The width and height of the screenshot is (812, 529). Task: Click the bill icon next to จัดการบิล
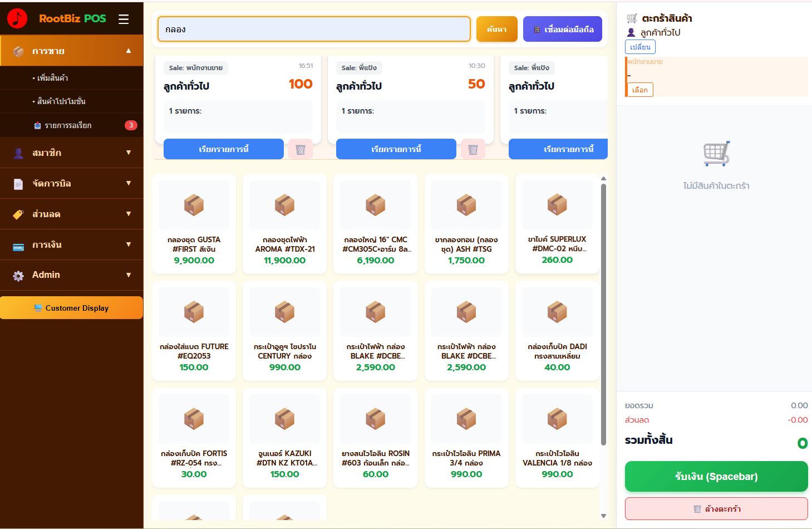pyautogui.click(x=18, y=183)
